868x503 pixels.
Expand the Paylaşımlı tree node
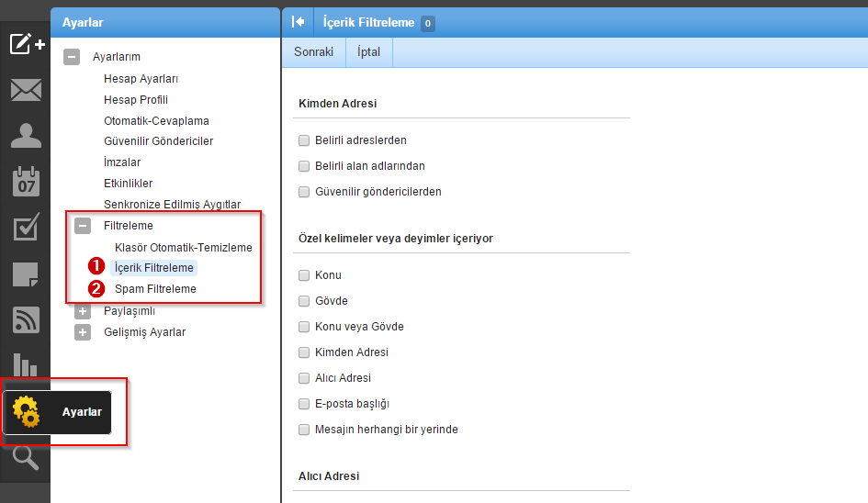(x=83, y=311)
